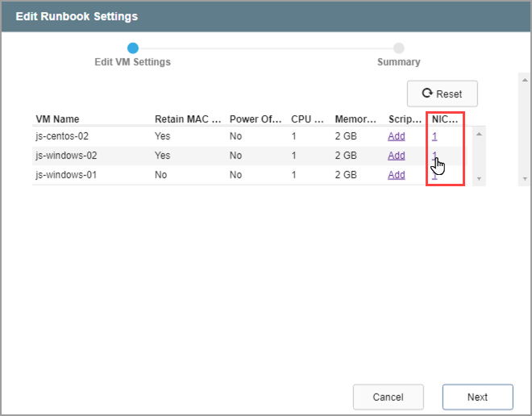Click the Memory column header
Screen dimensions: 532x416
(356, 119)
